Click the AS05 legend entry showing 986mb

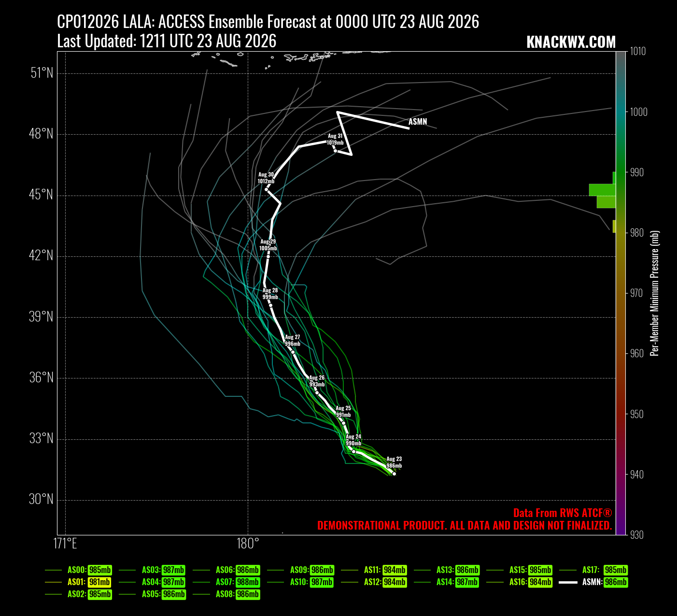pyautogui.click(x=152, y=594)
